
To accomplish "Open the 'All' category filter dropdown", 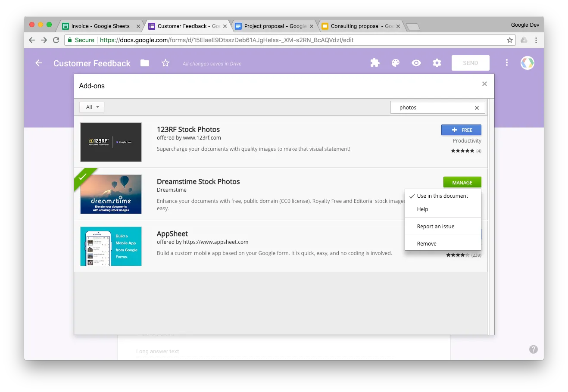I will pos(91,107).
